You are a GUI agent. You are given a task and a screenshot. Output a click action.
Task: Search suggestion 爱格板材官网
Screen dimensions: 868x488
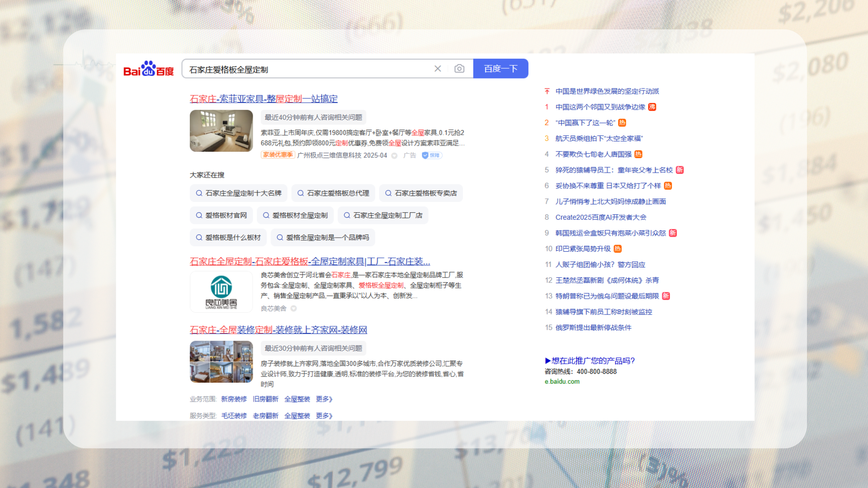[222, 215]
